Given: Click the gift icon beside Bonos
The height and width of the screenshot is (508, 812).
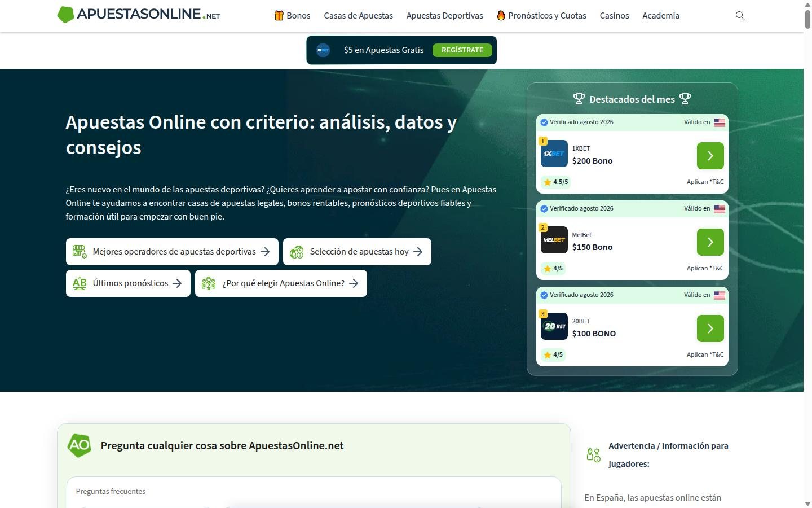Looking at the screenshot, I should pos(279,15).
